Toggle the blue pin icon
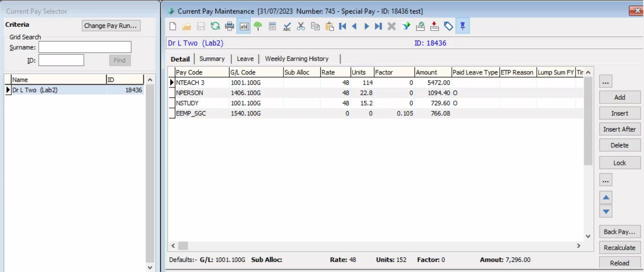644x272 pixels. pos(462,26)
